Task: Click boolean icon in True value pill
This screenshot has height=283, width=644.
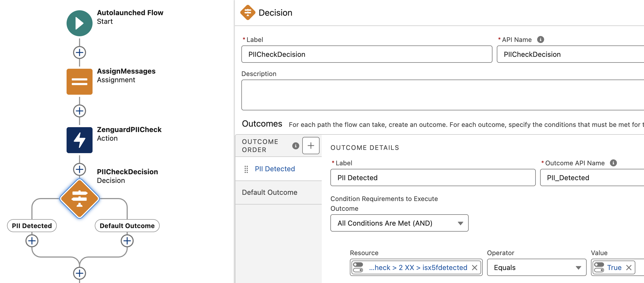Action: tap(599, 267)
